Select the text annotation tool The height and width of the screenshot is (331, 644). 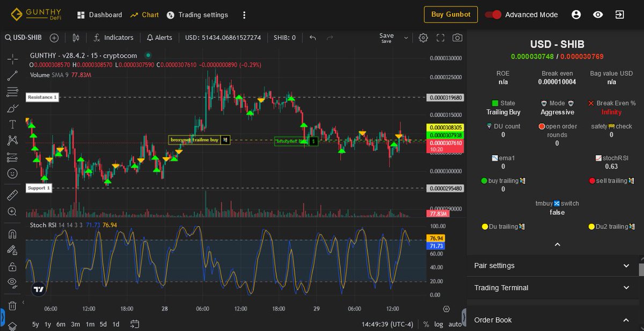(12, 124)
